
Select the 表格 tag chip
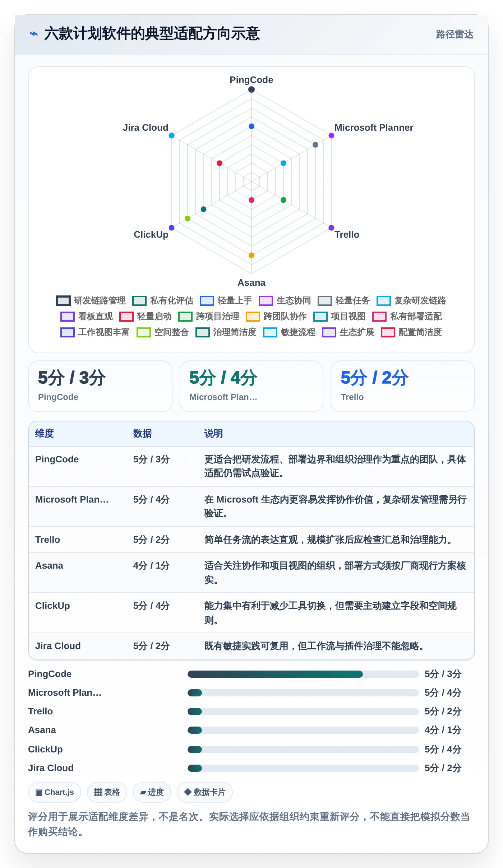[107, 792]
